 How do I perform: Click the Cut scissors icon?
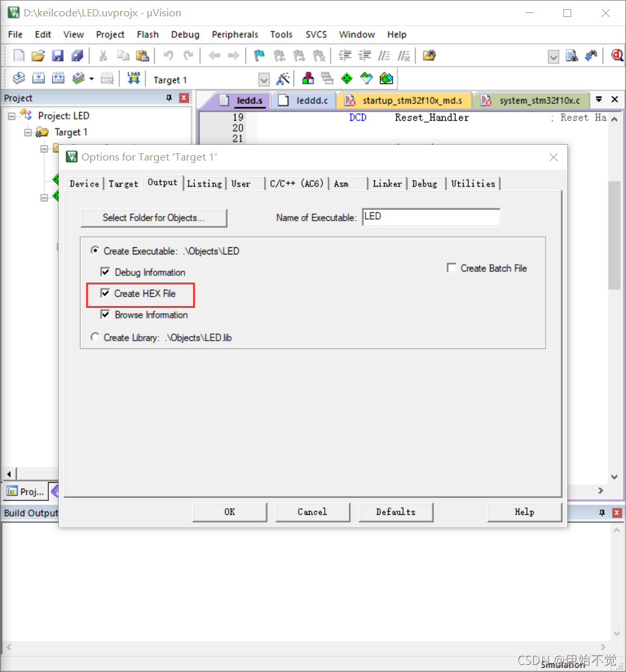click(x=103, y=55)
